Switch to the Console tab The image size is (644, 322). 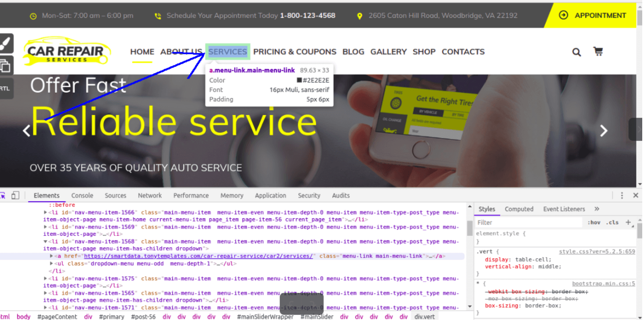pos(82,195)
